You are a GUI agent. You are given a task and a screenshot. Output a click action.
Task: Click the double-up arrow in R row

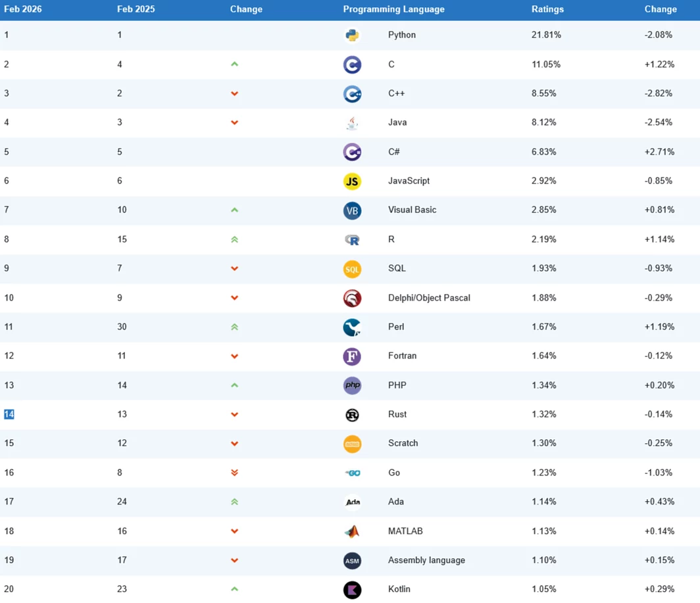click(234, 239)
